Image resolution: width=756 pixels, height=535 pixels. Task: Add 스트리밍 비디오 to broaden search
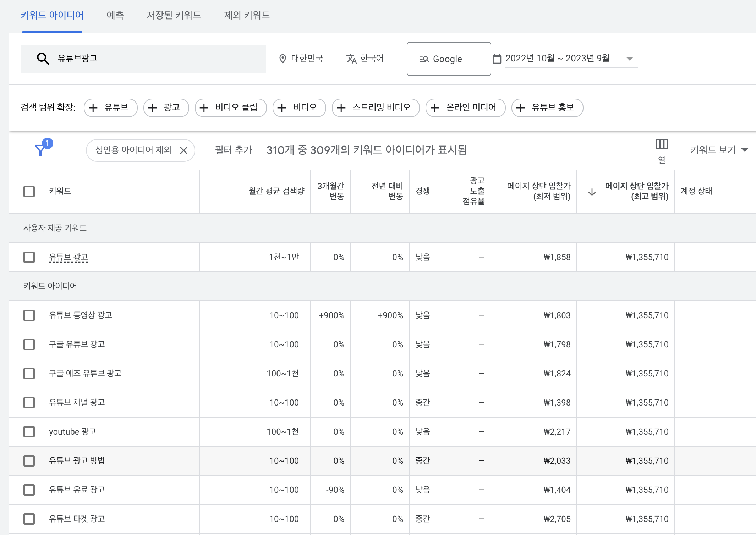click(376, 107)
